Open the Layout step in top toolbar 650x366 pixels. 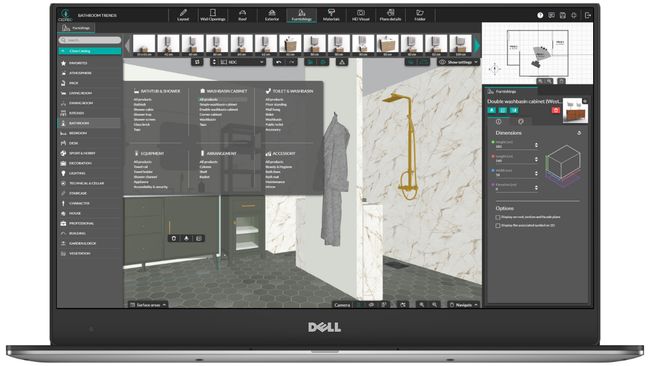[183, 15]
